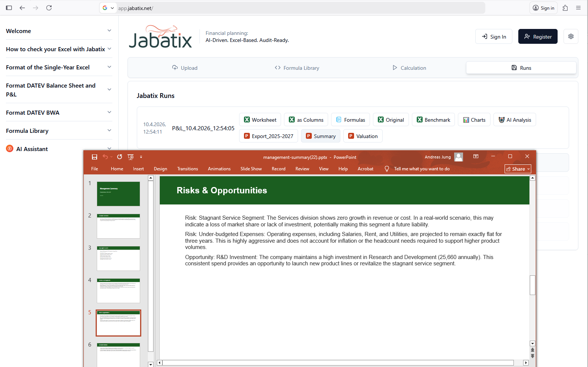588x367 pixels.
Task: Open browser sidebar toggle icon
Action: coord(9,8)
